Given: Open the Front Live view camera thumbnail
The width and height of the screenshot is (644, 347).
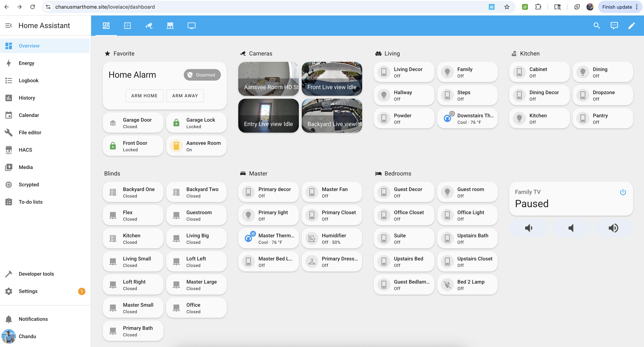Looking at the screenshot, I should tap(332, 79).
